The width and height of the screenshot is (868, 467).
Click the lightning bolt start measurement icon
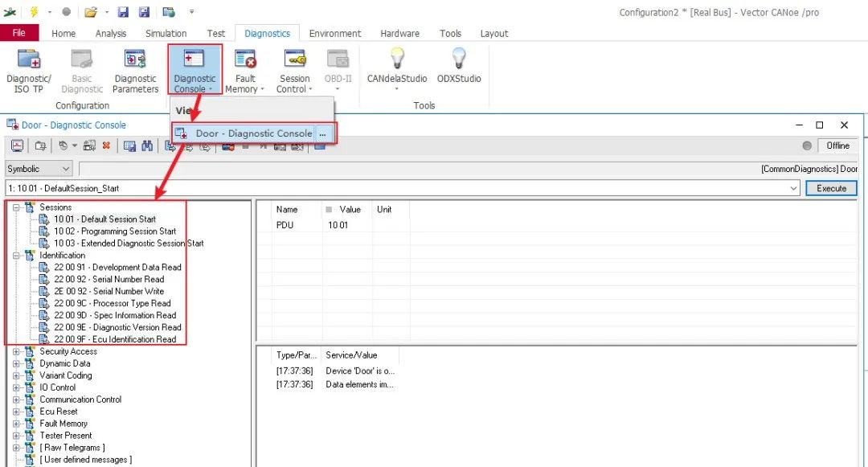click(35, 11)
